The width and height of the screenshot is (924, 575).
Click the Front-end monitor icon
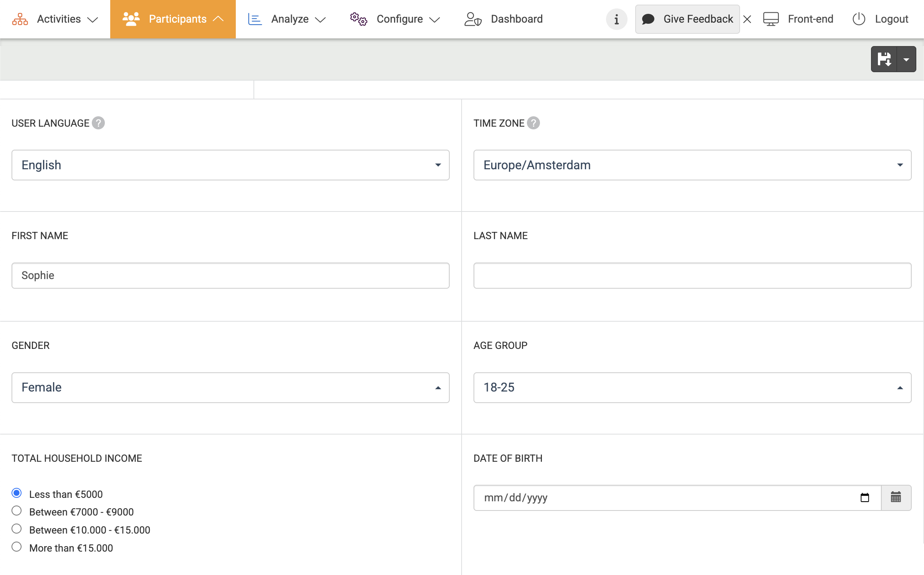pyautogui.click(x=771, y=19)
